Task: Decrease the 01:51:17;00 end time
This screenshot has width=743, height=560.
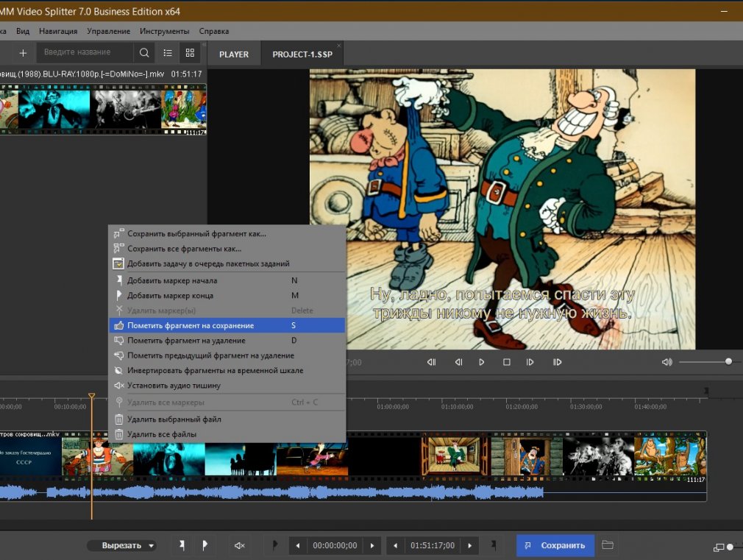Action: (x=395, y=546)
